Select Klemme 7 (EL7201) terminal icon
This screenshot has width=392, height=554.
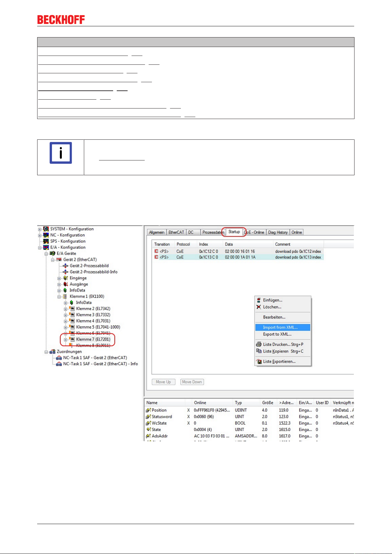(72, 339)
